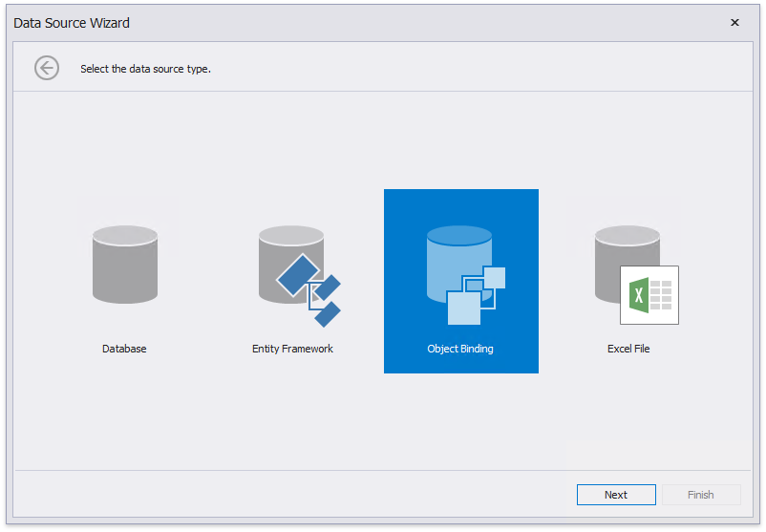Click the Object Binding label text
This screenshot has height=532, width=766.
click(x=460, y=350)
